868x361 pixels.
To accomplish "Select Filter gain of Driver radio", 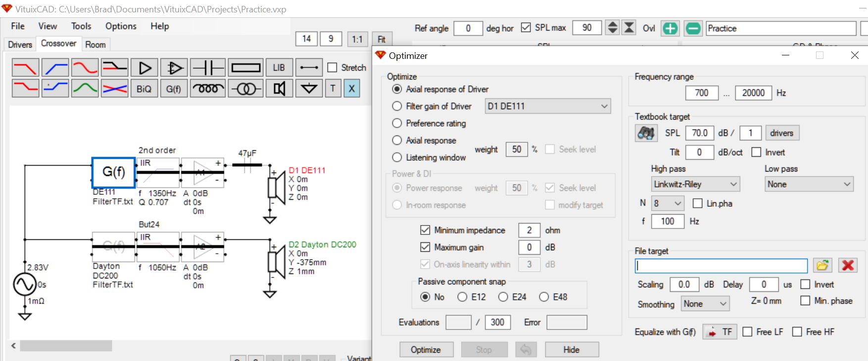I will 397,106.
